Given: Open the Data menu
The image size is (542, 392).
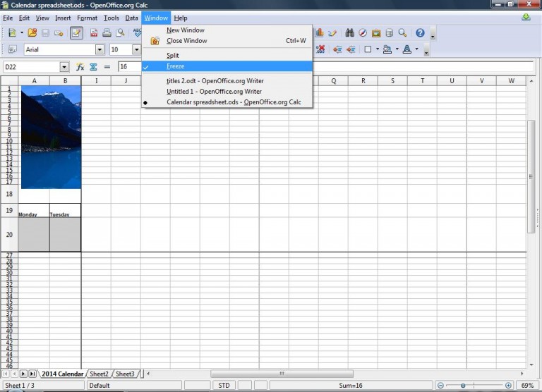Looking at the screenshot, I should pyautogui.click(x=131, y=18).
